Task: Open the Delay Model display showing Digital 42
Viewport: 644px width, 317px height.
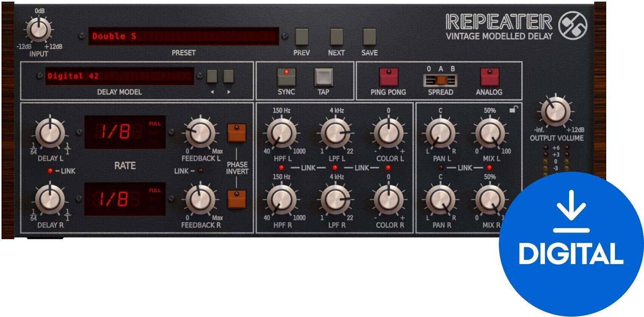Action: 119,76
